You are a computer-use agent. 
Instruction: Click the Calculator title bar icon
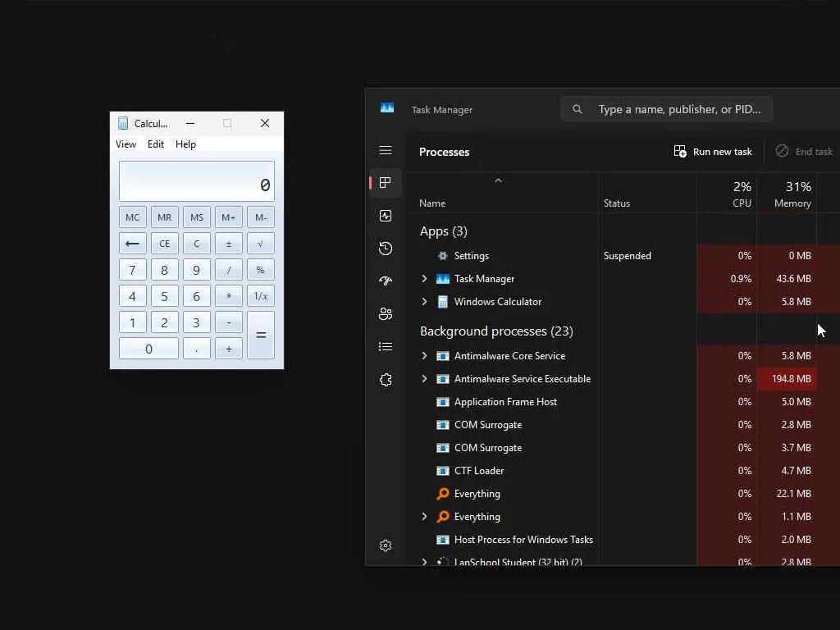[123, 123]
